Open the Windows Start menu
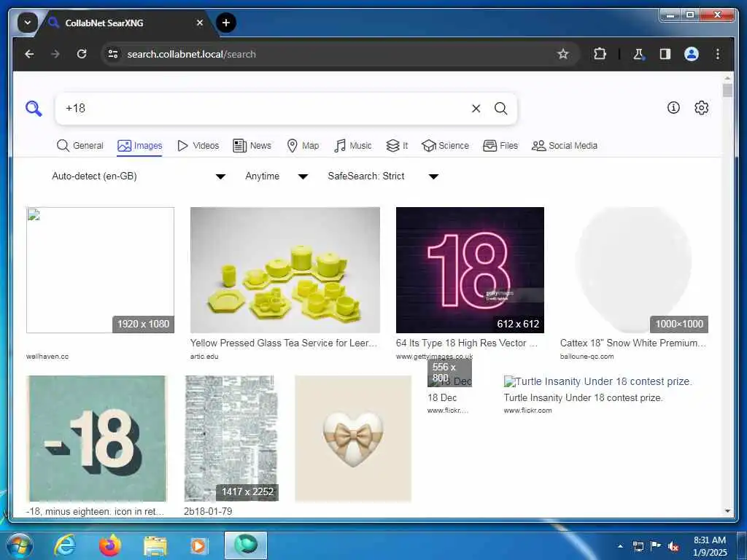 tap(20, 545)
